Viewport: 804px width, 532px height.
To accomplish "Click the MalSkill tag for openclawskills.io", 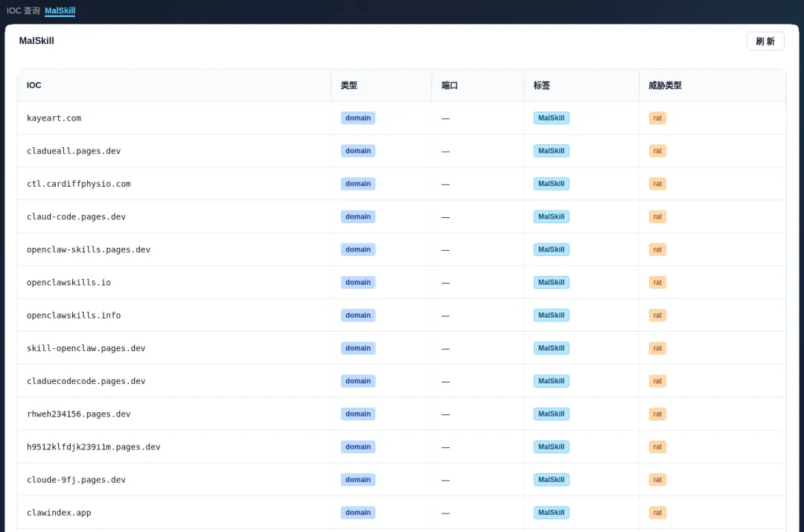I will tap(551, 283).
